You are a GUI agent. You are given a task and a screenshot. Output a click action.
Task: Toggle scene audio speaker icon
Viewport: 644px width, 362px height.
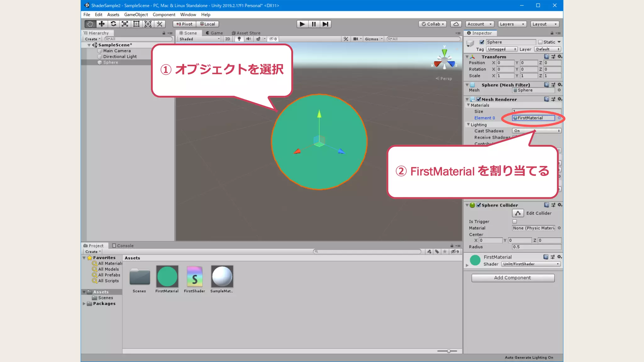[249, 39]
